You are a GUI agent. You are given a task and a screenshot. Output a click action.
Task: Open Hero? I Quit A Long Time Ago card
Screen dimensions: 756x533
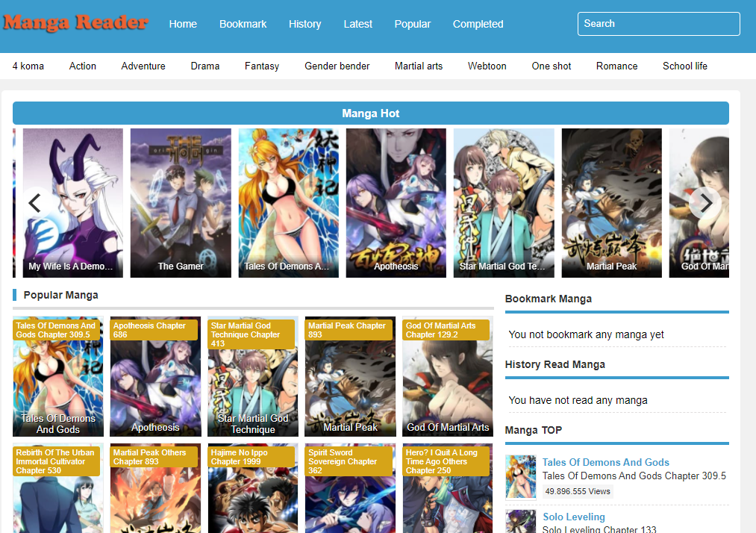point(448,488)
